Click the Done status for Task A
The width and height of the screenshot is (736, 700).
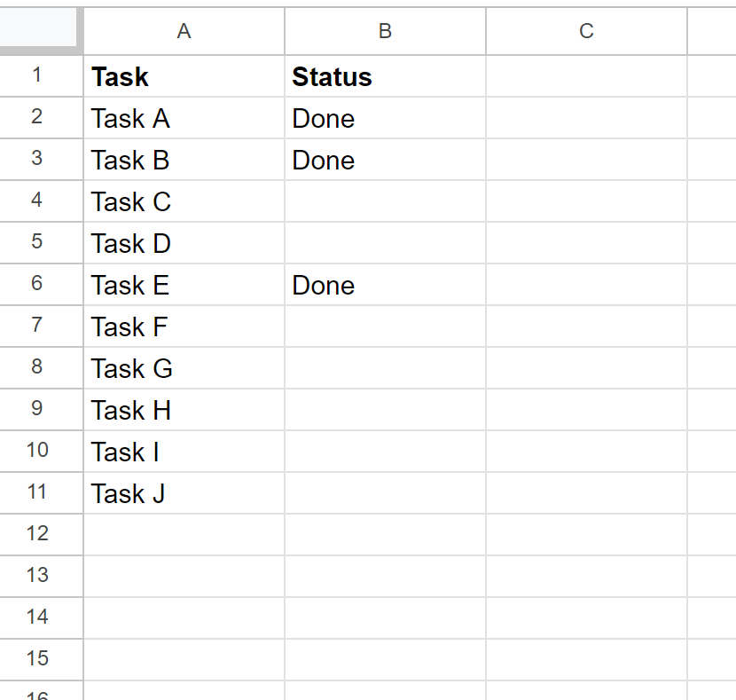point(384,118)
